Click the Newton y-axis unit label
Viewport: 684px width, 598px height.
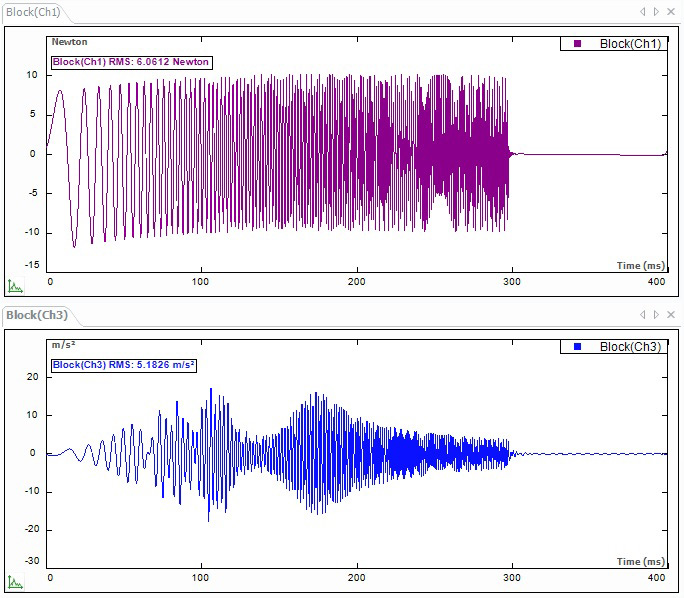click(69, 42)
